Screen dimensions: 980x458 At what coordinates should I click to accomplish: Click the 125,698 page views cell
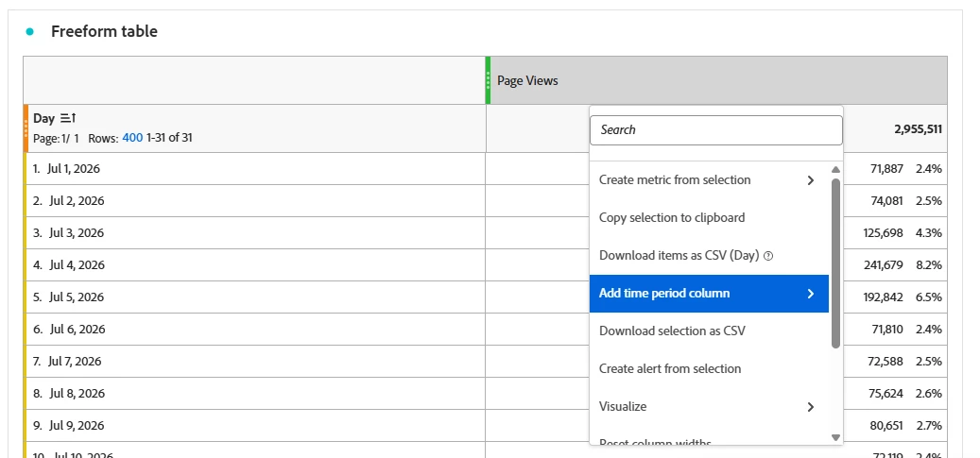coord(883,233)
